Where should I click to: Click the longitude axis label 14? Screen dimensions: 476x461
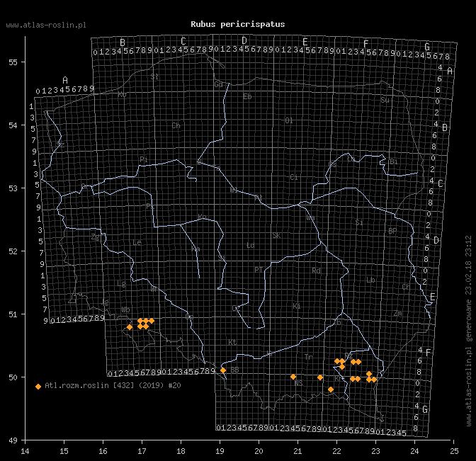[25, 451]
